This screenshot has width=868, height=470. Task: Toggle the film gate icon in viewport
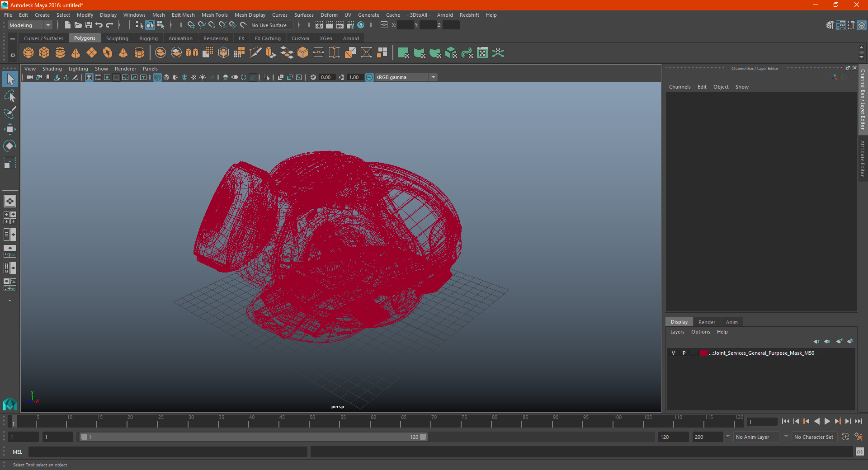98,77
